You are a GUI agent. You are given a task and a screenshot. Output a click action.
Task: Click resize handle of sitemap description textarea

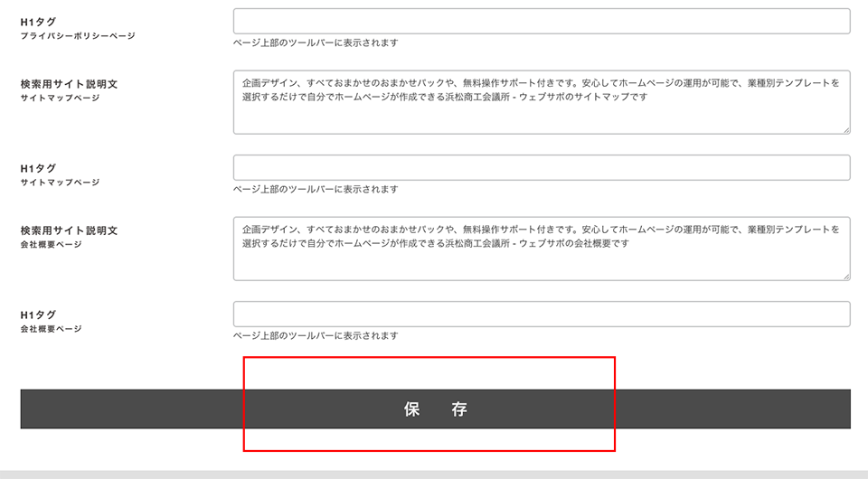(845, 129)
